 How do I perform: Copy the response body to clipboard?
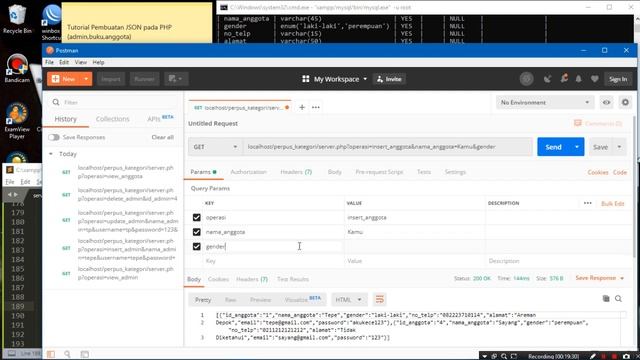606,299
